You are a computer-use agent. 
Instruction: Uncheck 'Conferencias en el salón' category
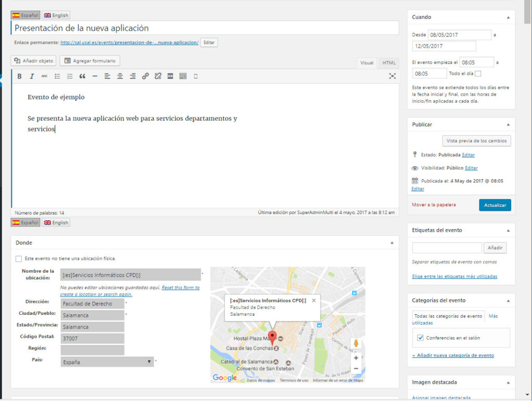420,338
